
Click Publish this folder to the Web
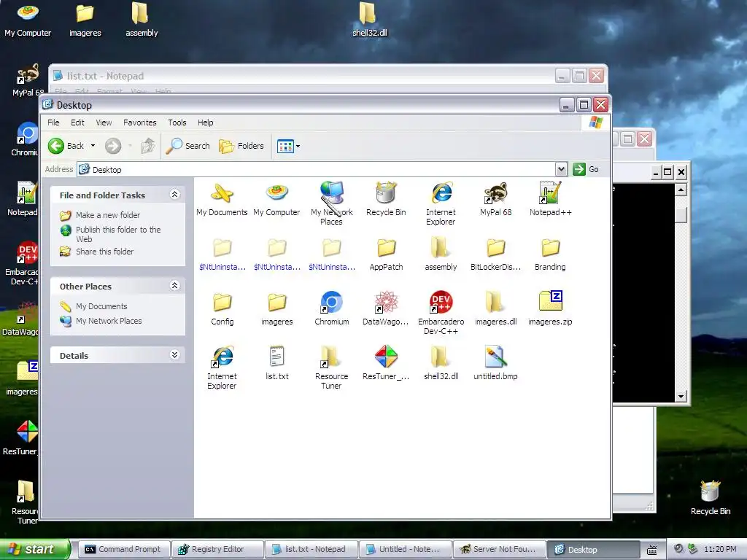coord(118,234)
